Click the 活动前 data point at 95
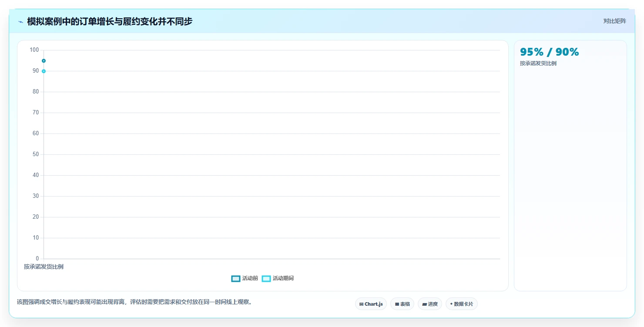The height and width of the screenshot is (327, 644). [x=44, y=60]
